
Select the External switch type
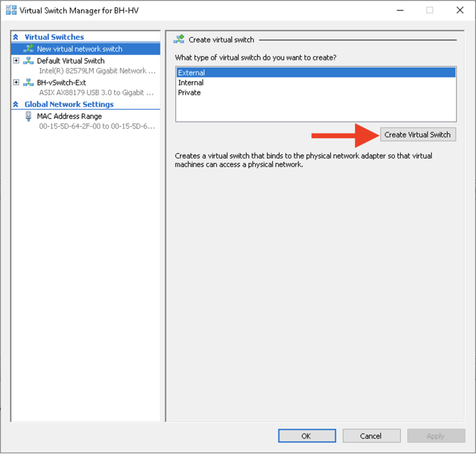pos(316,73)
